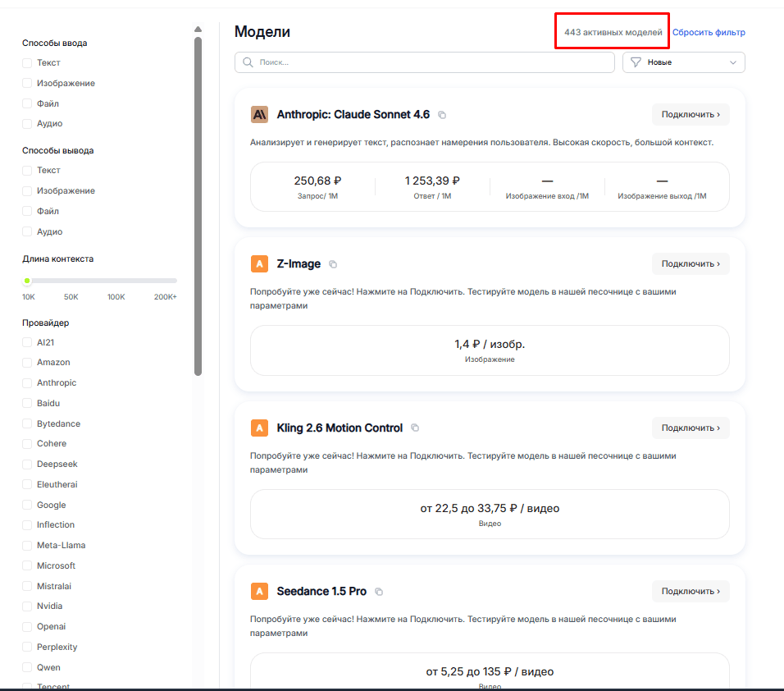Enable the Текст input method checkbox
Image resolution: width=784 pixels, height=691 pixels.
point(27,63)
